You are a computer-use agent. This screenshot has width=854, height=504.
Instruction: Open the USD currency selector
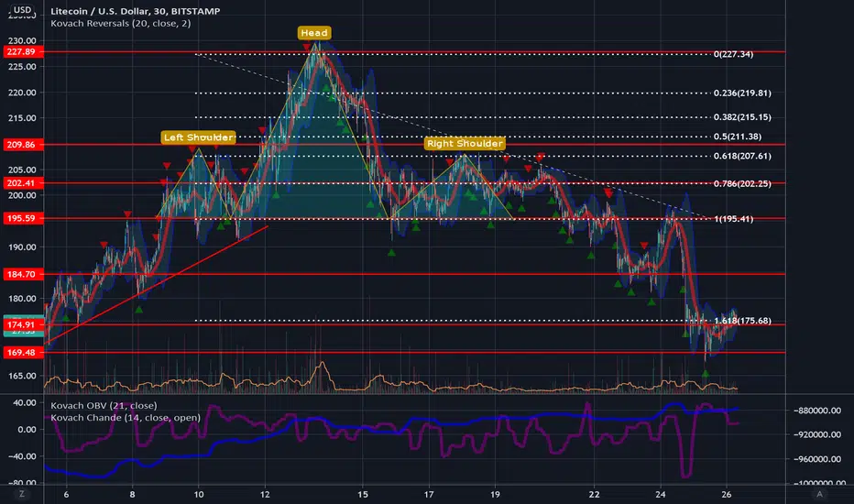[22, 10]
